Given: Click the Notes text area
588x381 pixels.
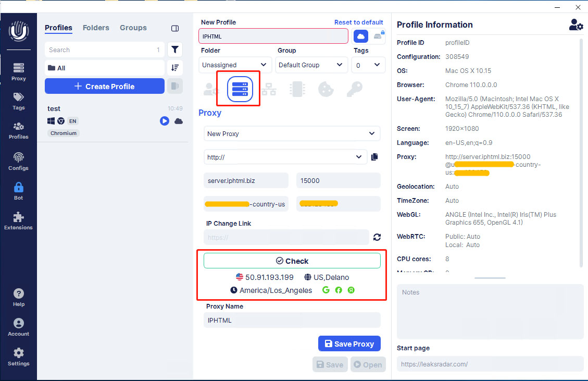Looking at the screenshot, I should (490, 312).
